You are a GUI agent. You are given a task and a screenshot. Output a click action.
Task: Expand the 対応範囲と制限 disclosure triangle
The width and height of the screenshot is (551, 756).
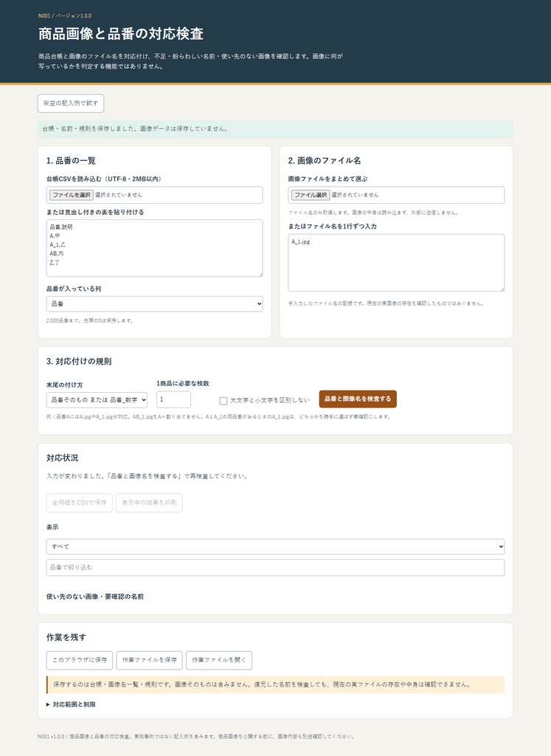pos(48,704)
